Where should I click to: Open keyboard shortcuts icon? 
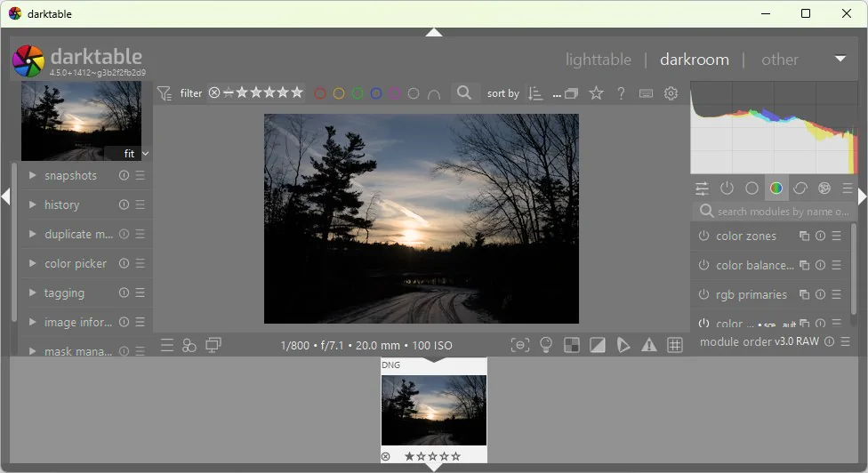click(646, 93)
